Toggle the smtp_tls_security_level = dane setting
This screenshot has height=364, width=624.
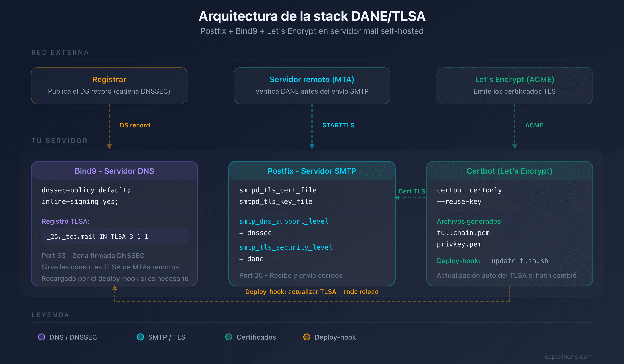(x=286, y=253)
